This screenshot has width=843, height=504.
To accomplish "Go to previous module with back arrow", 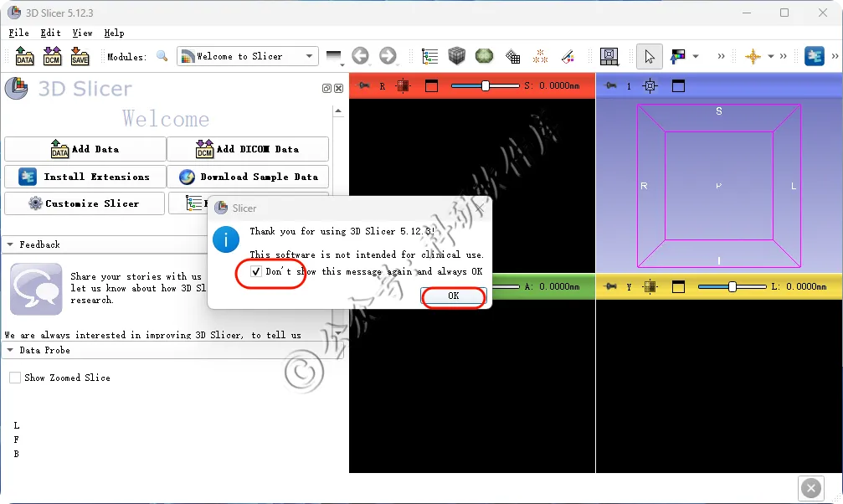I will [360, 56].
